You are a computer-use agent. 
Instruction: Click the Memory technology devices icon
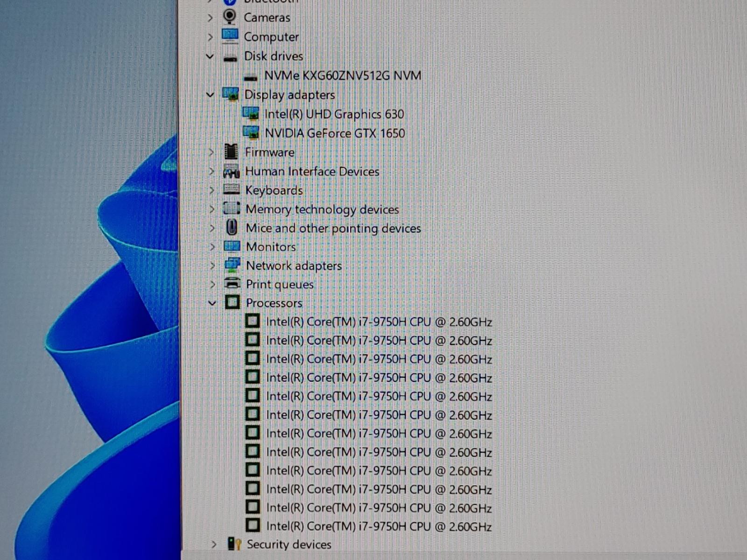(232, 208)
